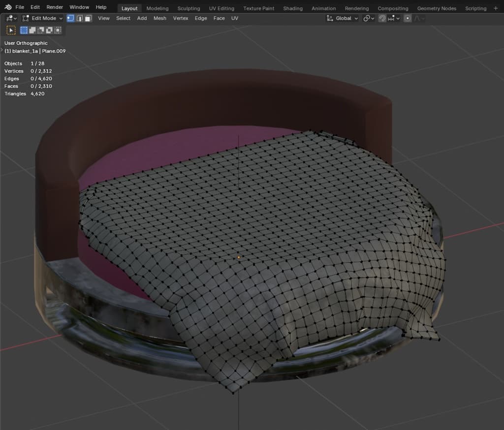The image size is (504, 430).
Task: Set selection mode to new selection
Action: coord(24,31)
